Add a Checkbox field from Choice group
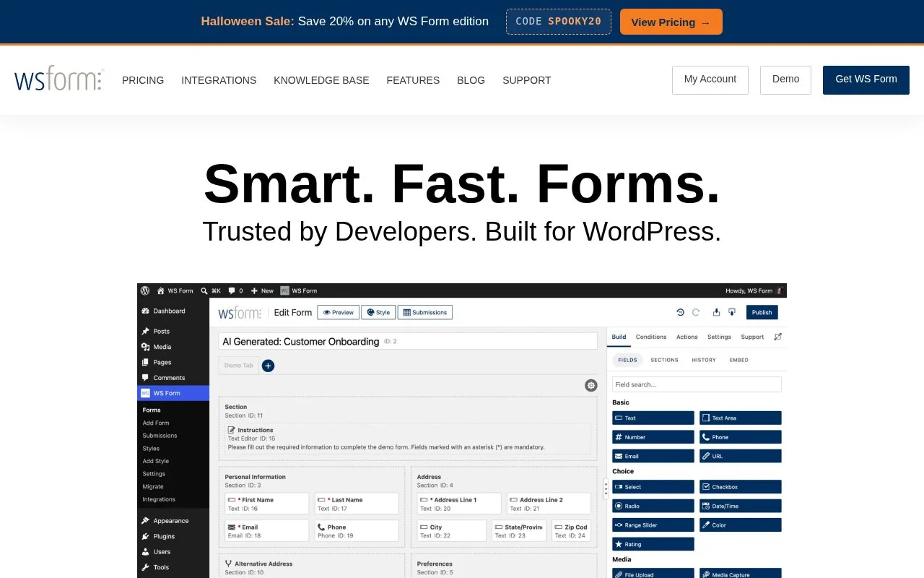The image size is (924, 578). pyautogui.click(x=741, y=487)
